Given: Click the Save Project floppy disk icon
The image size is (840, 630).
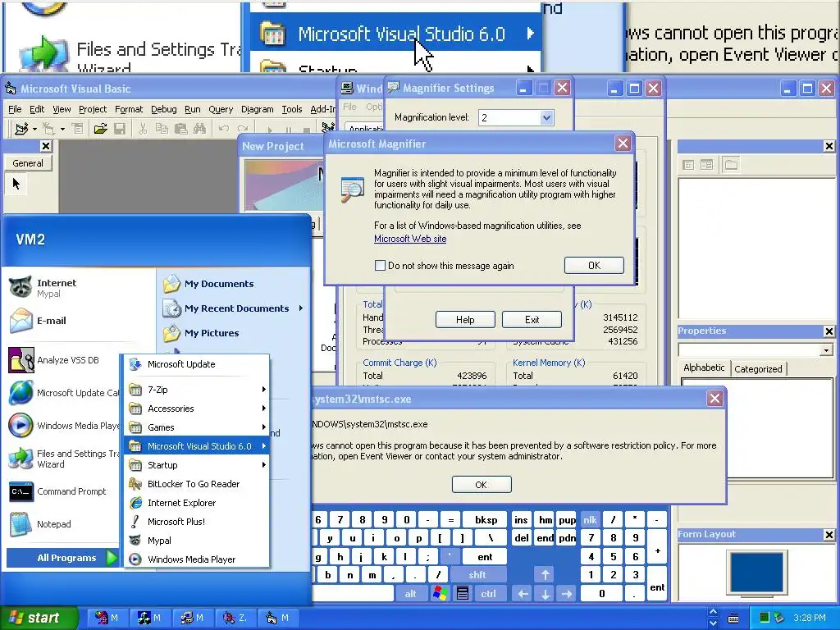Looking at the screenshot, I should 120,129.
